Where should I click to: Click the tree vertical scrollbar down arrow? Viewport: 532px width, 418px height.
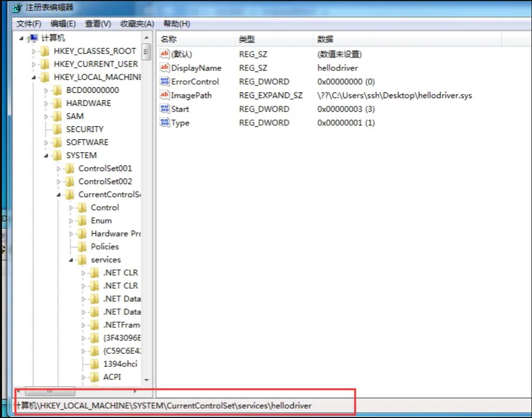tap(147, 380)
